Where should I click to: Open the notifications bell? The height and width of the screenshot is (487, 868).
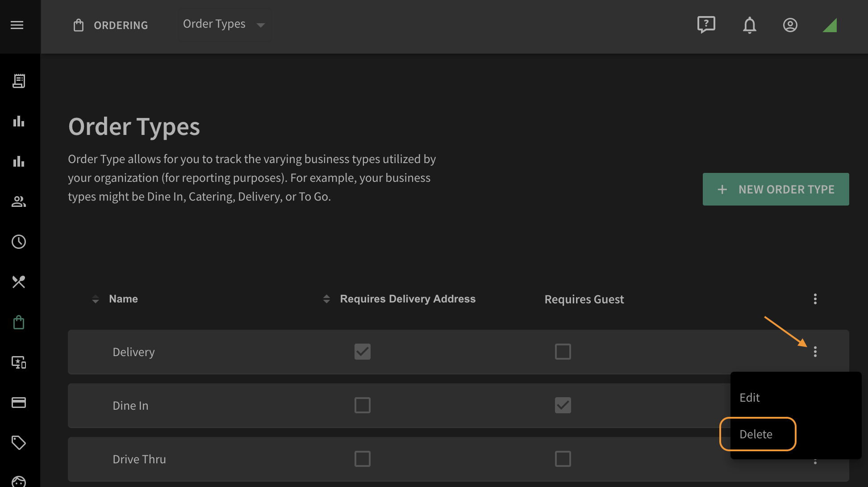pos(750,25)
